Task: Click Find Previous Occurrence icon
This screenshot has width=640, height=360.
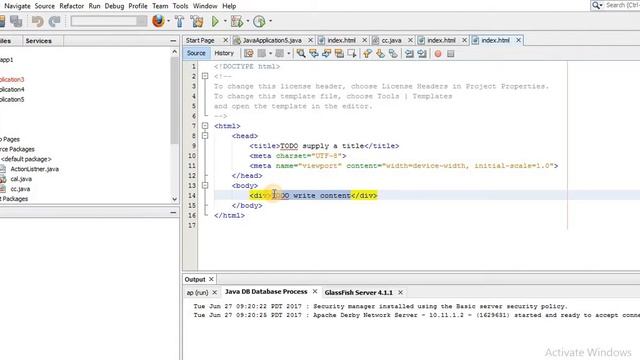Action: coord(314,53)
